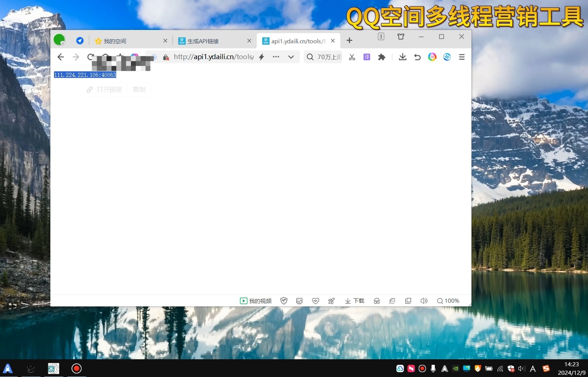The image size is (588, 377).
Task: Open the address bar three-dots menu
Action: coord(276,57)
